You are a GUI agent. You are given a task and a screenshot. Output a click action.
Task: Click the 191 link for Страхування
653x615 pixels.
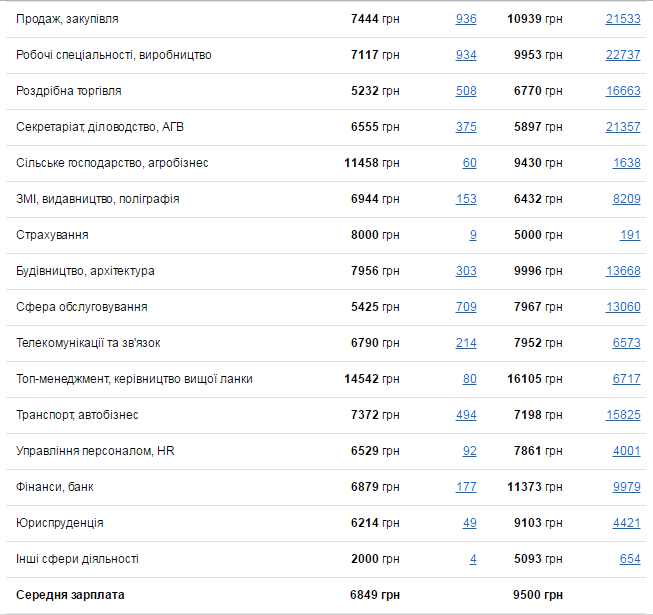(x=630, y=235)
